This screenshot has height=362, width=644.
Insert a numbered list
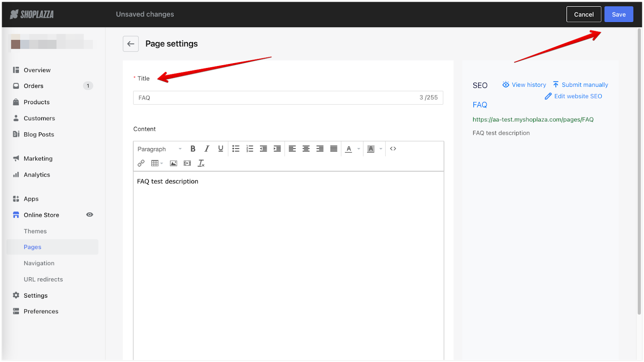coord(250,149)
